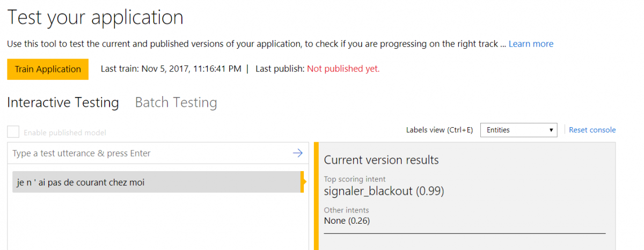Viewport: 644px width, 250px height.
Task: Open the Entities labels view dropdown
Action: (519, 130)
